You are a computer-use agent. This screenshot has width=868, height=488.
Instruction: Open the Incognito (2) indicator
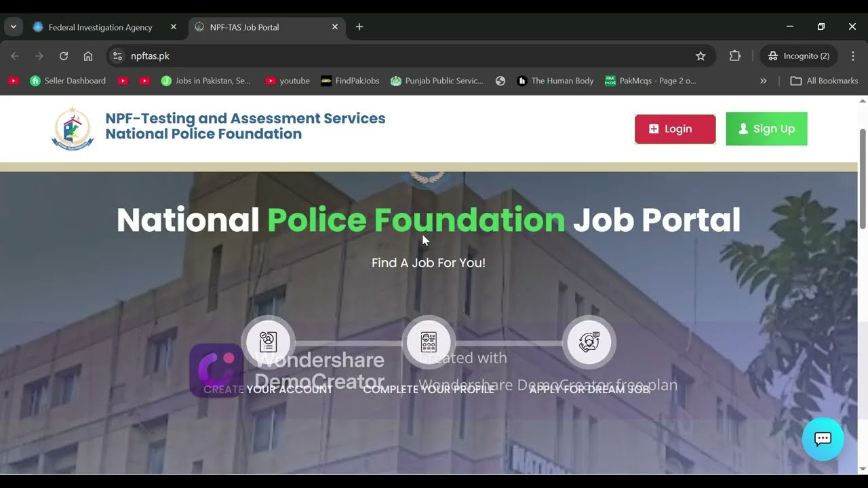pyautogui.click(x=798, y=56)
